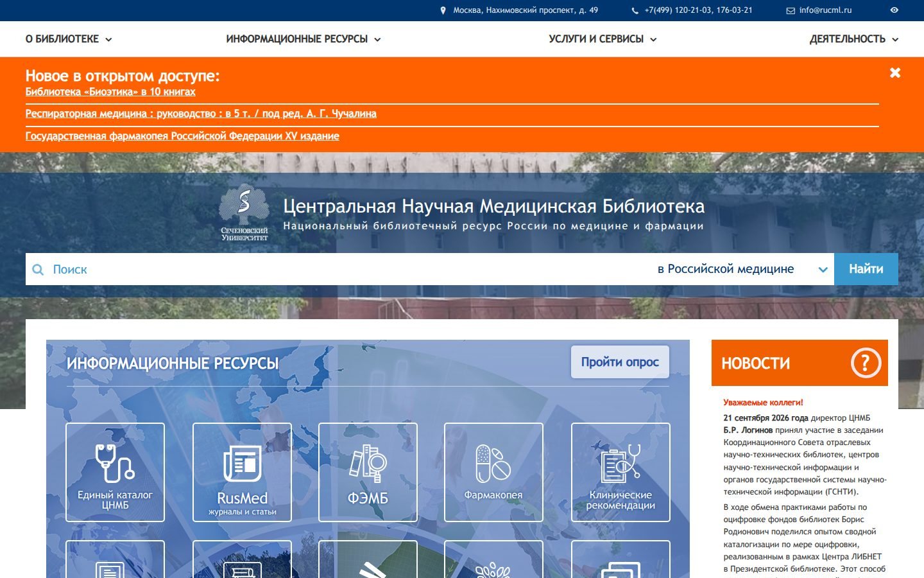Click the email envelope icon

pyautogui.click(x=791, y=10)
